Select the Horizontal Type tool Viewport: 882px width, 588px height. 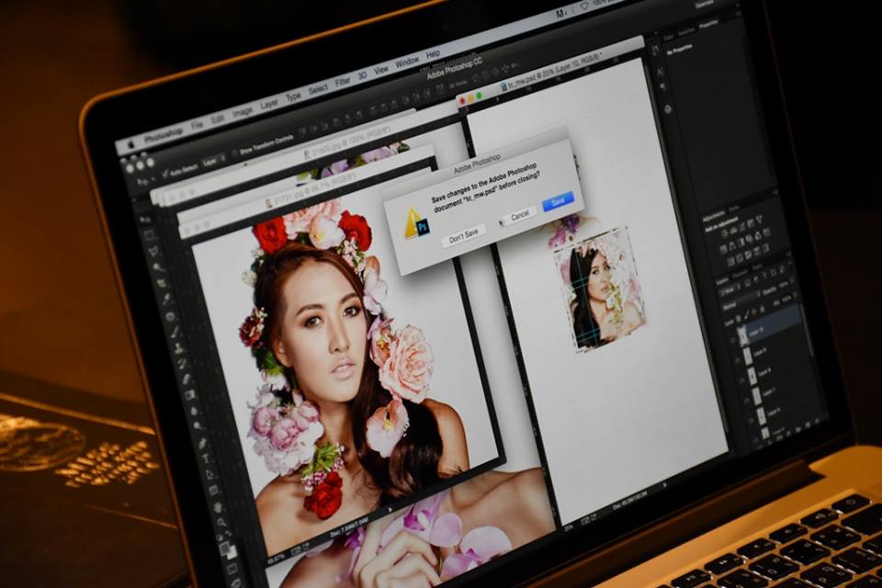point(206,458)
